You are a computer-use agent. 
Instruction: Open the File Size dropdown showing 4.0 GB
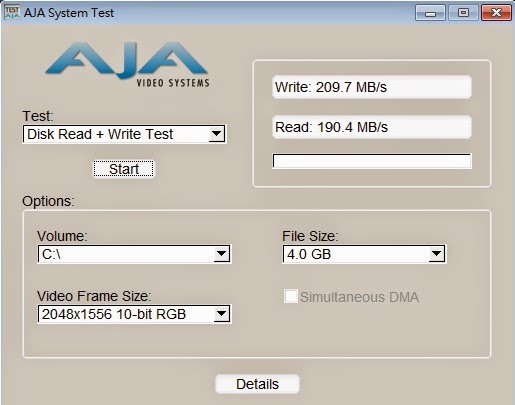(x=364, y=254)
